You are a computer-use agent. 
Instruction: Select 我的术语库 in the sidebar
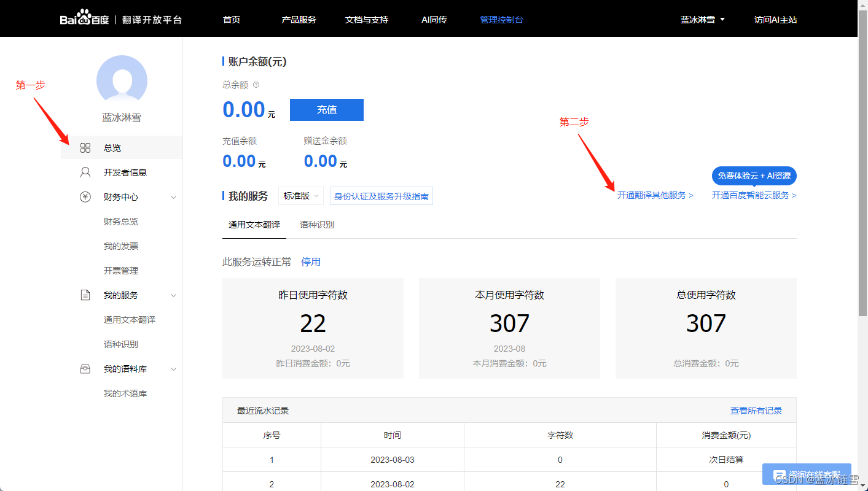point(125,393)
